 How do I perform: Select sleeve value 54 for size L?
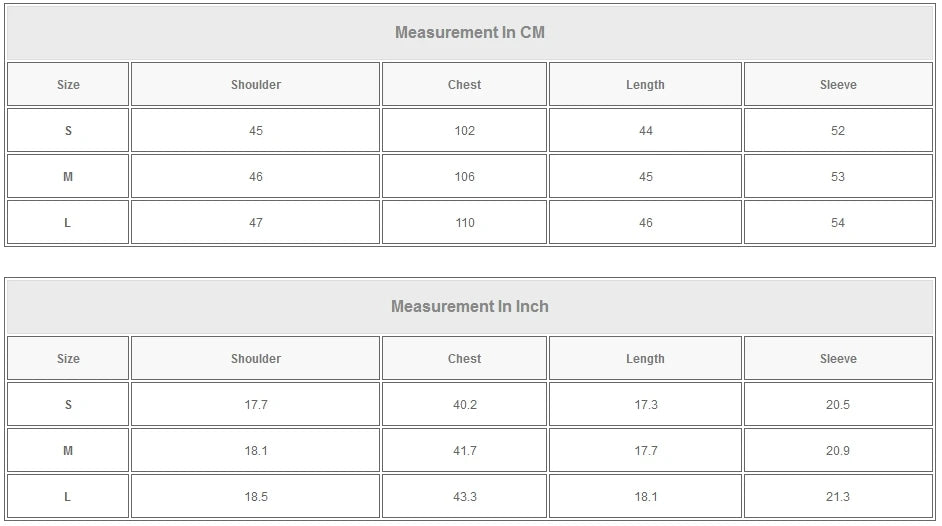coord(838,223)
